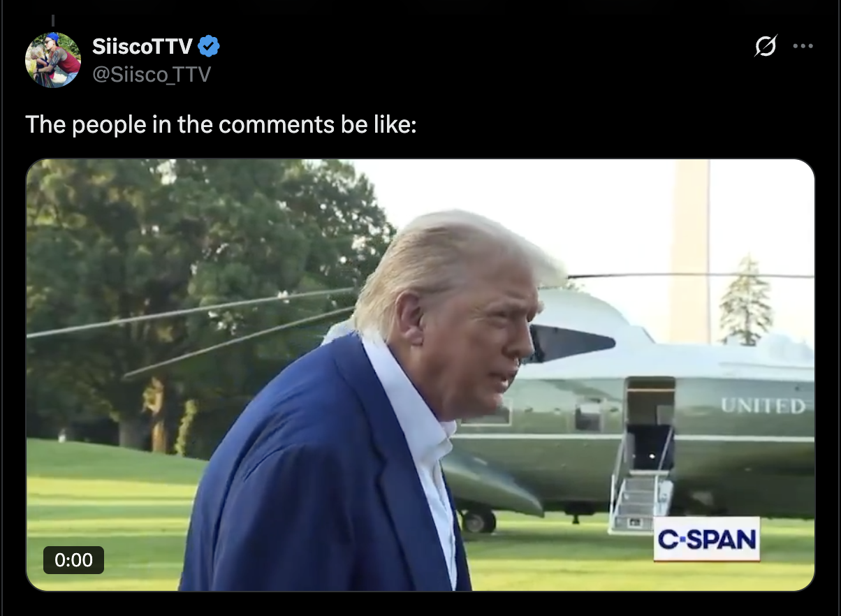Click the UNITED lettering on the helicopter

[x=763, y=406]
